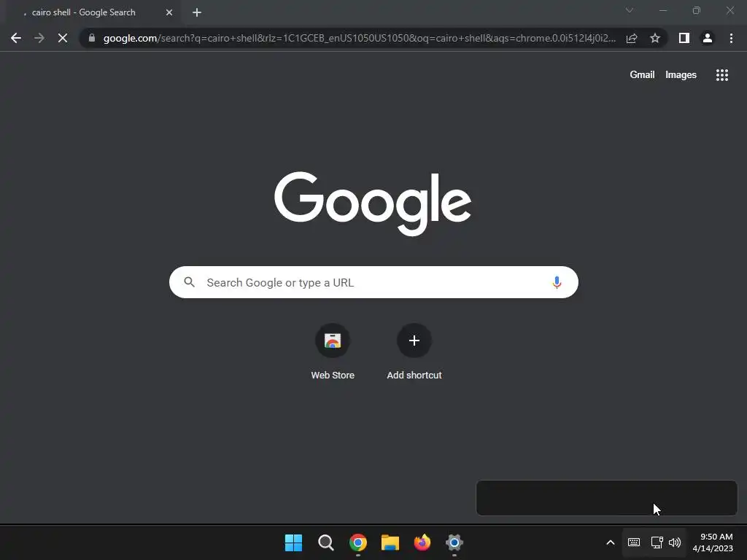Open network status tray icon
The image size is (747, 560).
(x=657, y=542)
